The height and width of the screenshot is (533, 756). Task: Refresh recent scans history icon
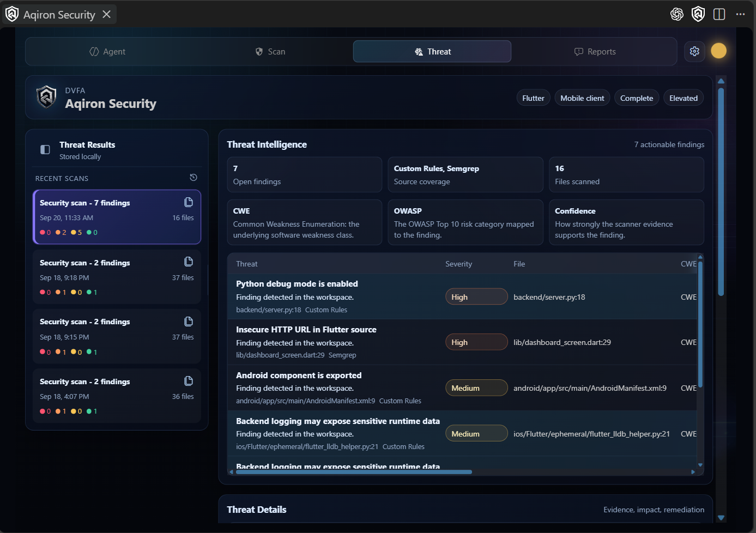(193, 178)
